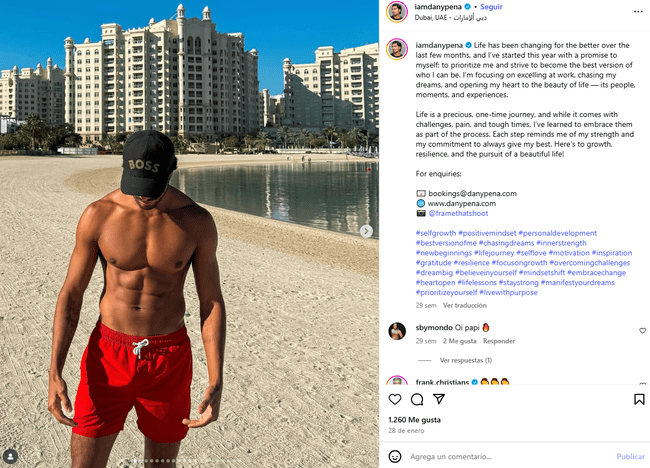
Task: Open the @framethatshoot mention link
Action: 458,213
